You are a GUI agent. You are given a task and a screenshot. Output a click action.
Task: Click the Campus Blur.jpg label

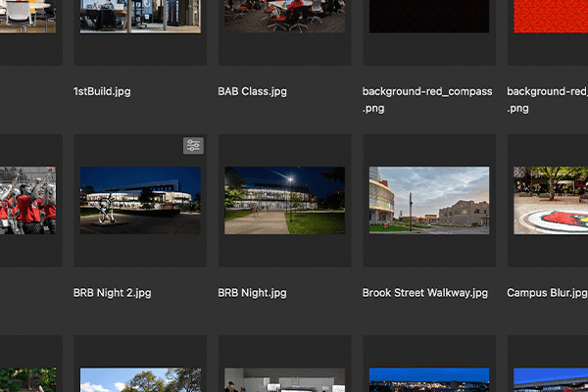[x=545, y=293]
